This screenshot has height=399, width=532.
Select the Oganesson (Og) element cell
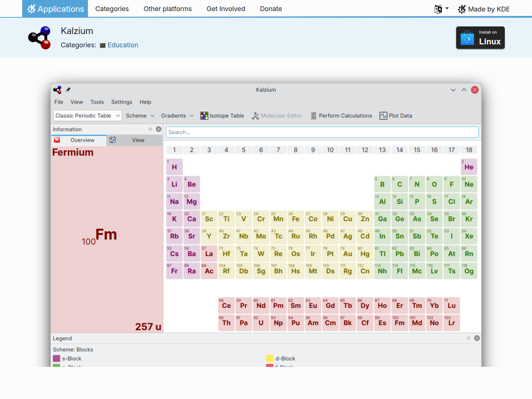tap(469, 271)
